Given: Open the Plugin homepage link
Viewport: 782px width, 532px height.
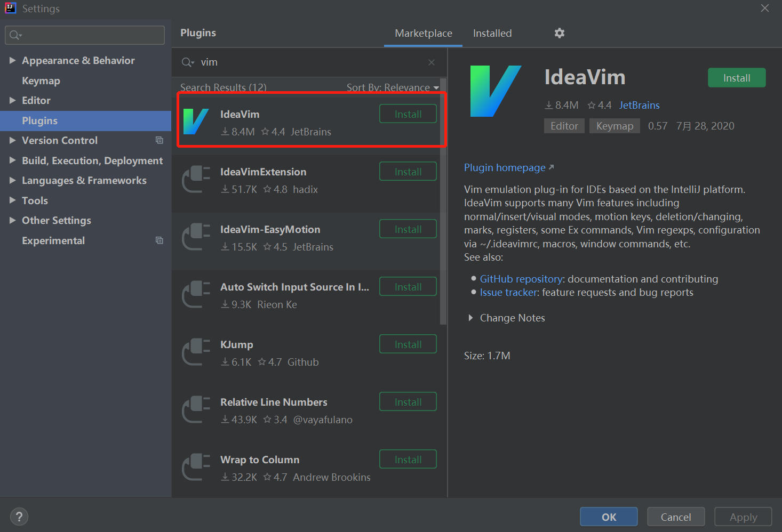Looking at the screenshot, I should [x=509, y=167].
